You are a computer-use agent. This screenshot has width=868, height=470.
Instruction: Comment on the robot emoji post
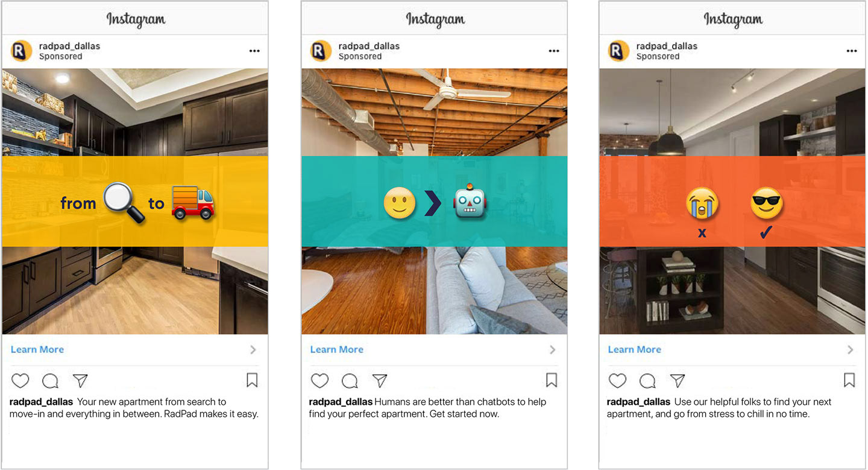(350, 381)
